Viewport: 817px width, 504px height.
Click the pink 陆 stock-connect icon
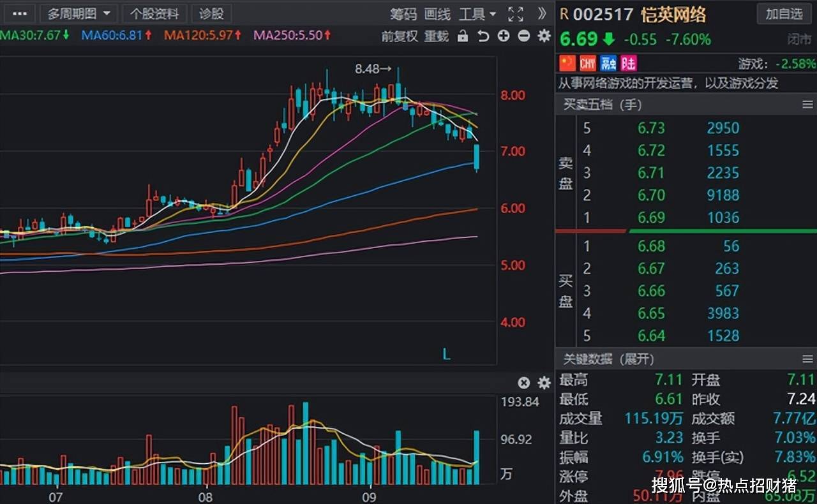click(629, 63)
